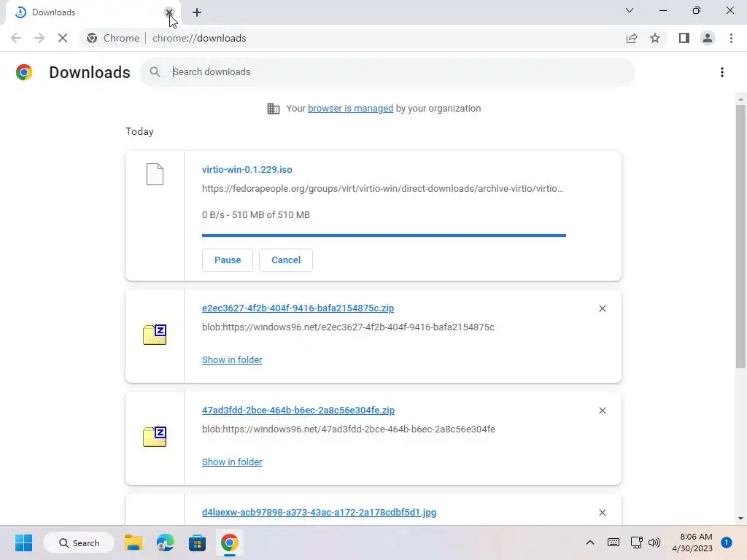The height and width of the screenshot is (560, 747).
Task: Open the touch keyboard tray icon
Action: point(614,542)
